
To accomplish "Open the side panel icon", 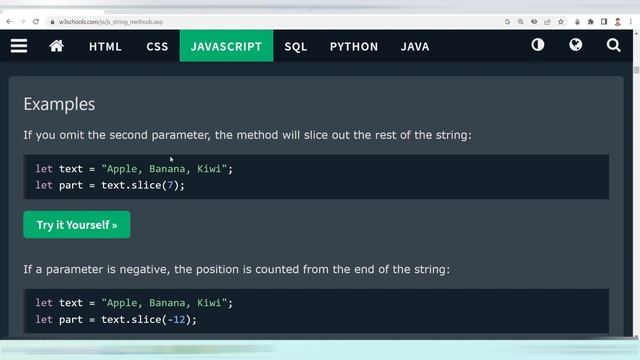I will click(x=604, y=22).
